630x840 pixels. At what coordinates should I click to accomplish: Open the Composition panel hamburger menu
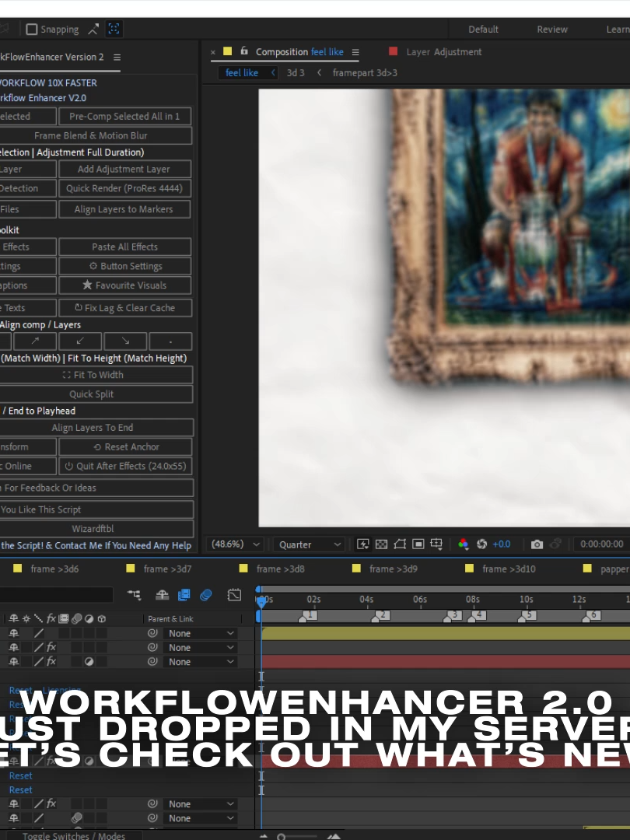click(x=355, y=52)
